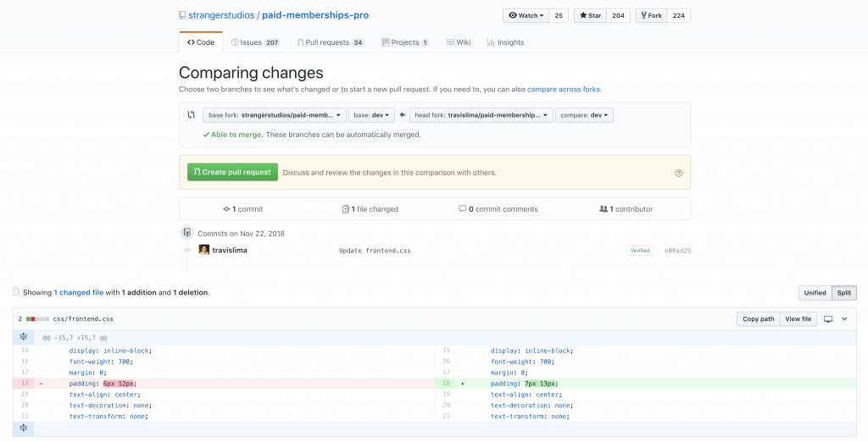Expand lower hidden diff lines icon

(x=23, y=428)
